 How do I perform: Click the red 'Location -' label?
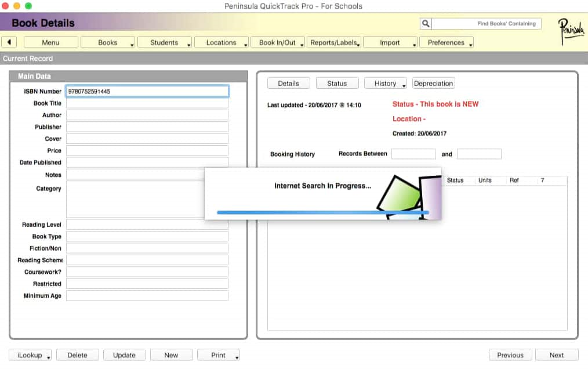tap(409, 119)
